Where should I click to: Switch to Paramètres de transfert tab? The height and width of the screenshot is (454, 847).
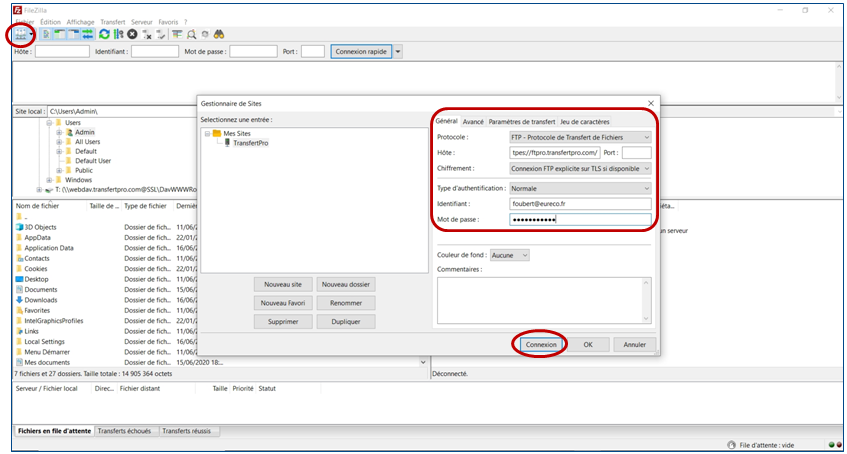[522, 122]
